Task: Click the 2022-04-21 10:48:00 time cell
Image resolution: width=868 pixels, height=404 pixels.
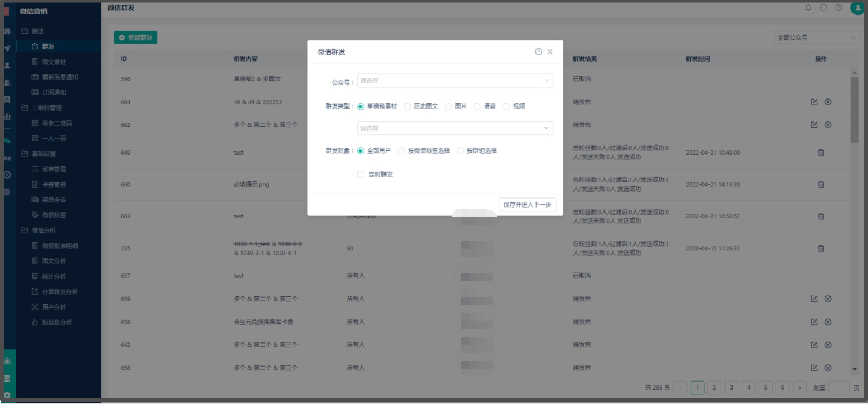Action: click(713, 153)
